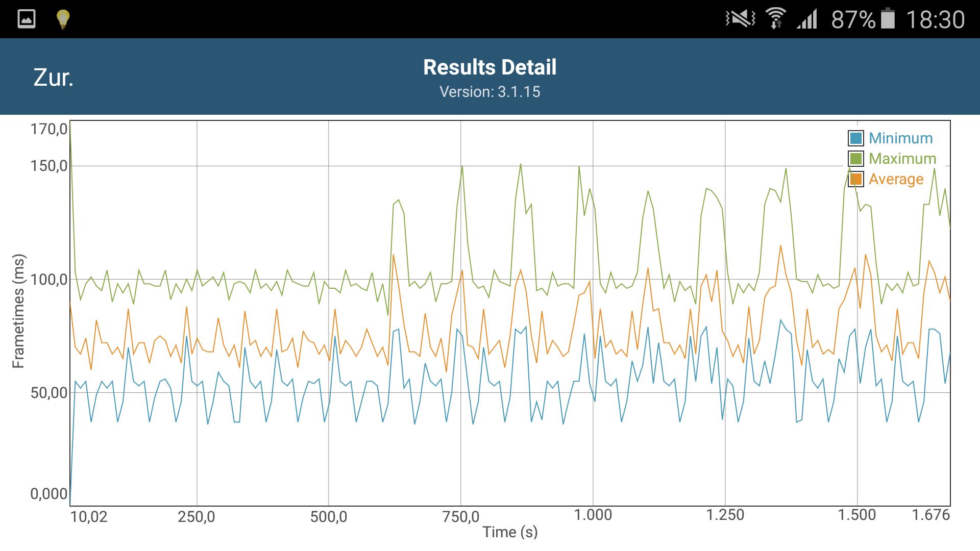The width and height of the screenshot is (980, 551).
Task: Click the Minimum legend label
Action: click(x=900, y=138)
